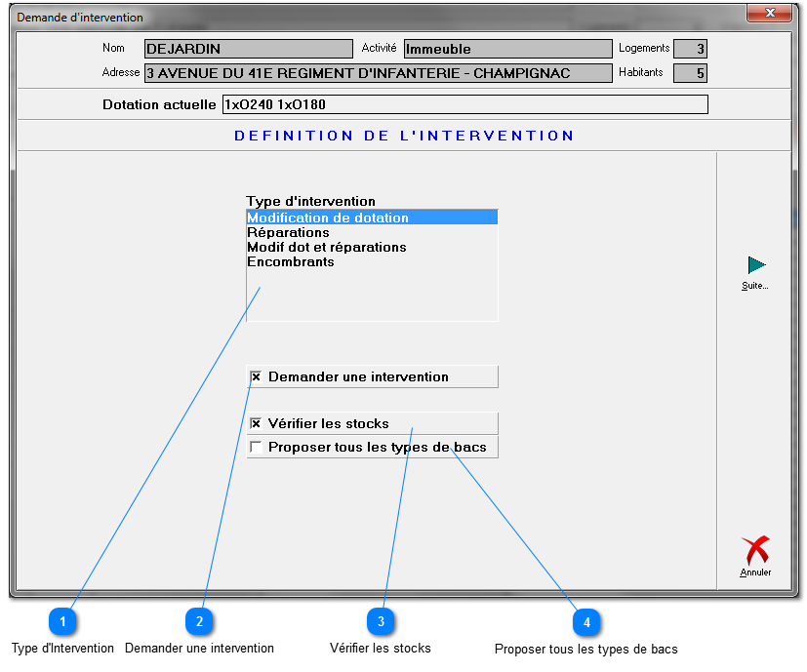Click callout marker 2 labeled Demander une intervention
This screenshot has width=807, height=672.
200,621
